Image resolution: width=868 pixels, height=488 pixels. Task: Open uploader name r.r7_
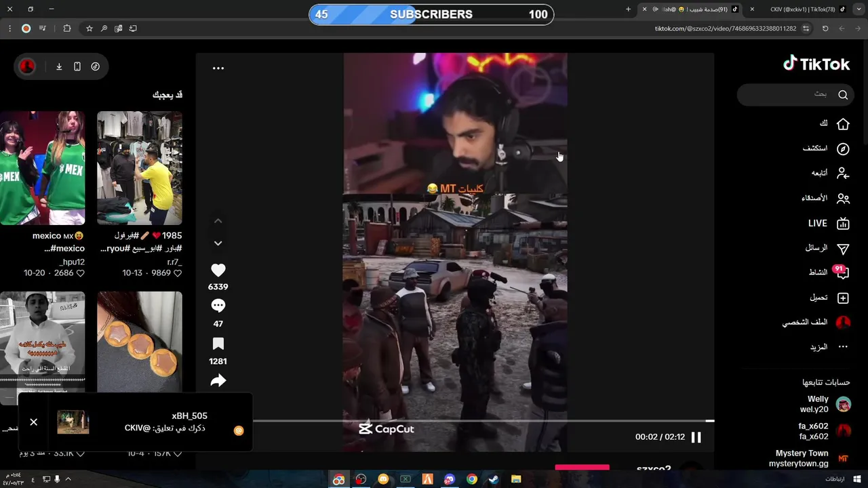point(175,262)
